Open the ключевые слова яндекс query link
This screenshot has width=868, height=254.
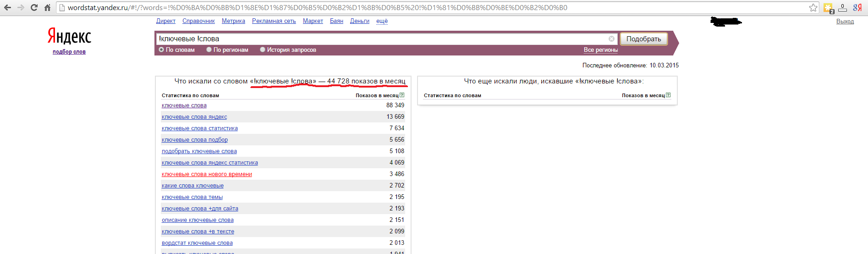(194, 117)
